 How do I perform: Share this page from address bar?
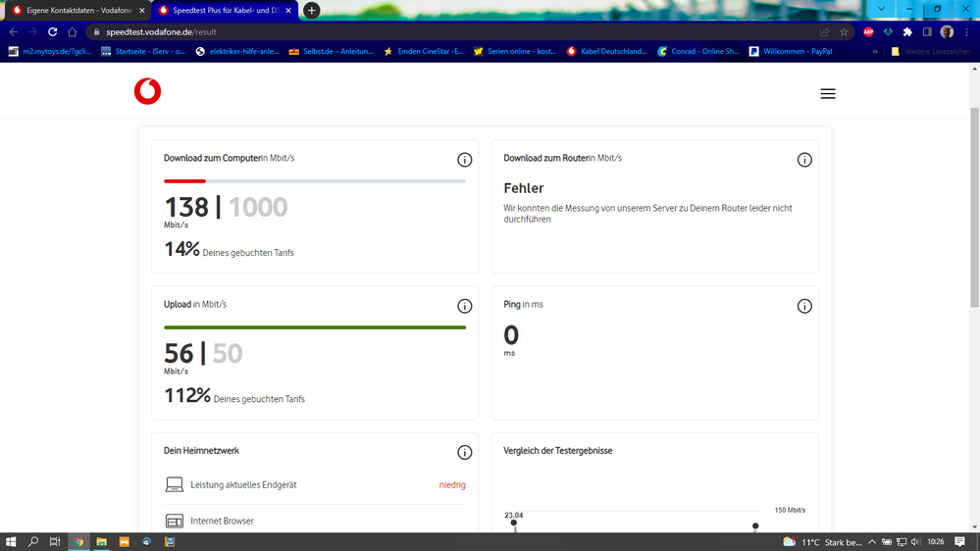click(x=824, y=31)
